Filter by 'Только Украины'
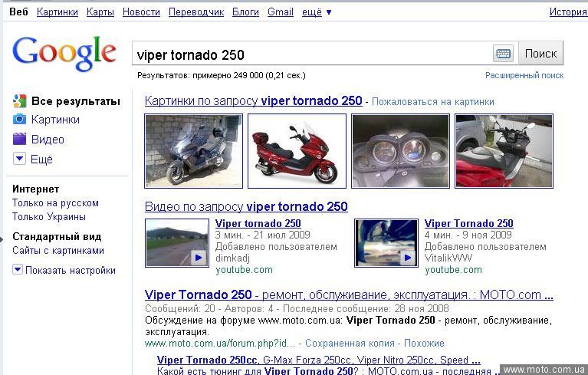 [x=49, y=217]
